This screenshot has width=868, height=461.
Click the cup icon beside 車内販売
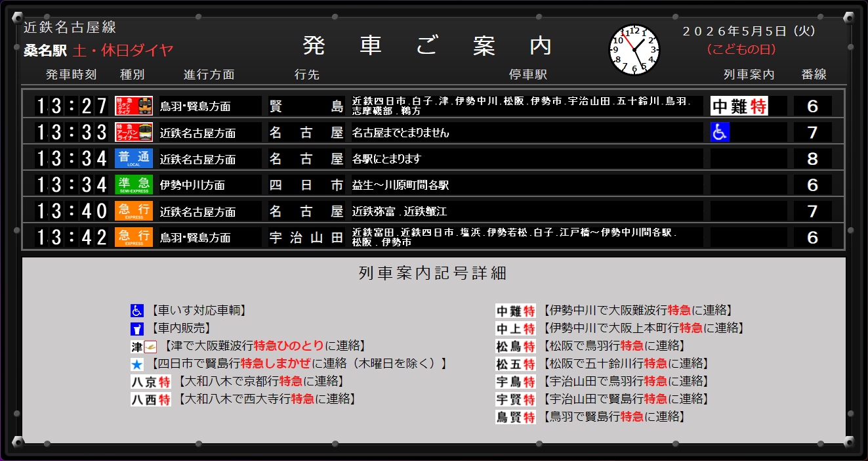point(136,328)
